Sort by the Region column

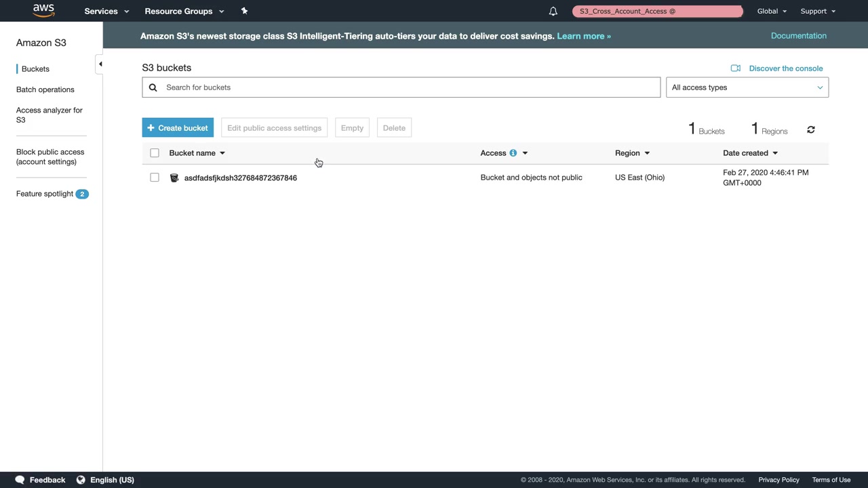tap(632, 153)
